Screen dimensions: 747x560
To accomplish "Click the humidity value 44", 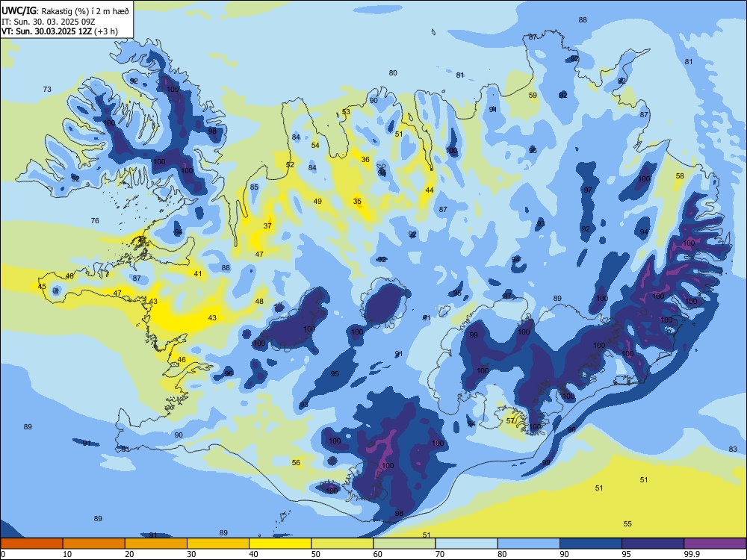I will (430, 190).
